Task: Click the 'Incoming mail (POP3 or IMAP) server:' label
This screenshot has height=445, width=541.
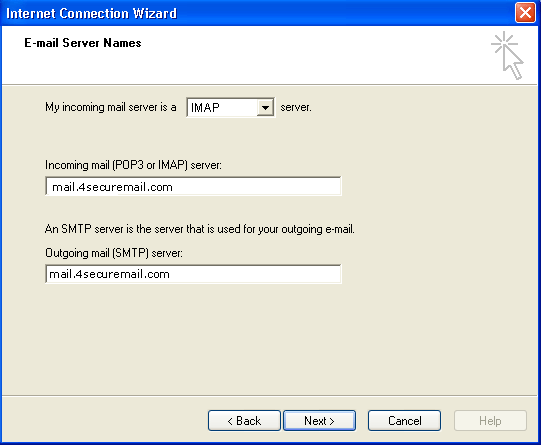Action: pyautogui.click(x=134, y=165)
